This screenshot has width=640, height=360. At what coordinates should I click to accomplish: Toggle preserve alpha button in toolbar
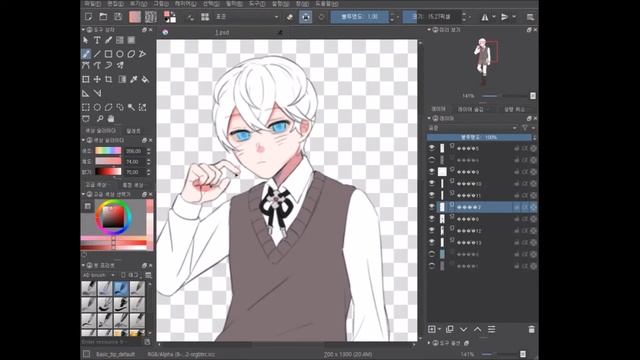point(305,17)
